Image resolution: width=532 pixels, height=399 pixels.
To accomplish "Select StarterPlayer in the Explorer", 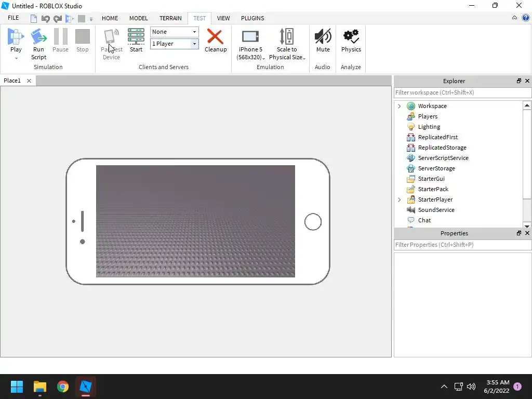I will pos(435,200).
